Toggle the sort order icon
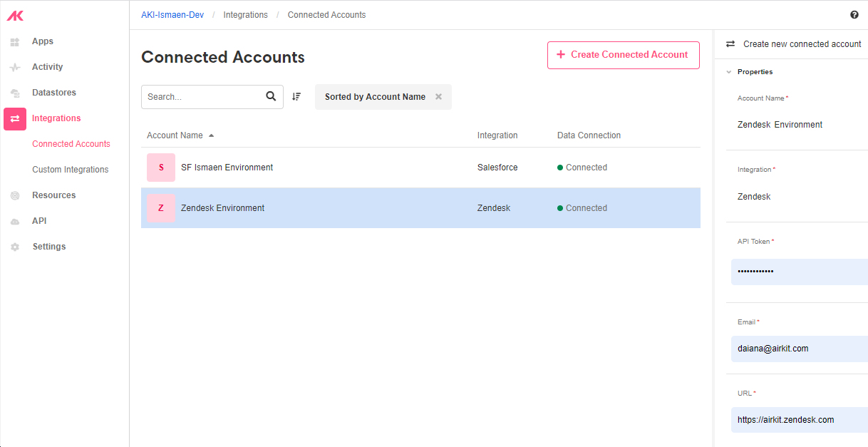868x447 pixels. (x=296, y=96)
